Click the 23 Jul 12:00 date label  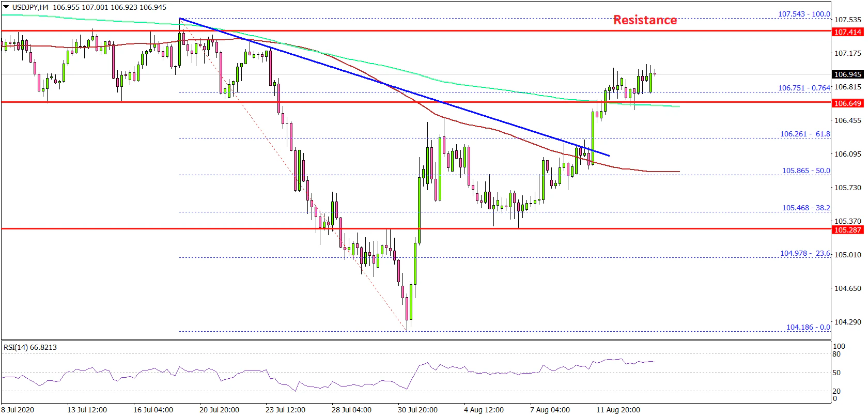tap(285, 410)
